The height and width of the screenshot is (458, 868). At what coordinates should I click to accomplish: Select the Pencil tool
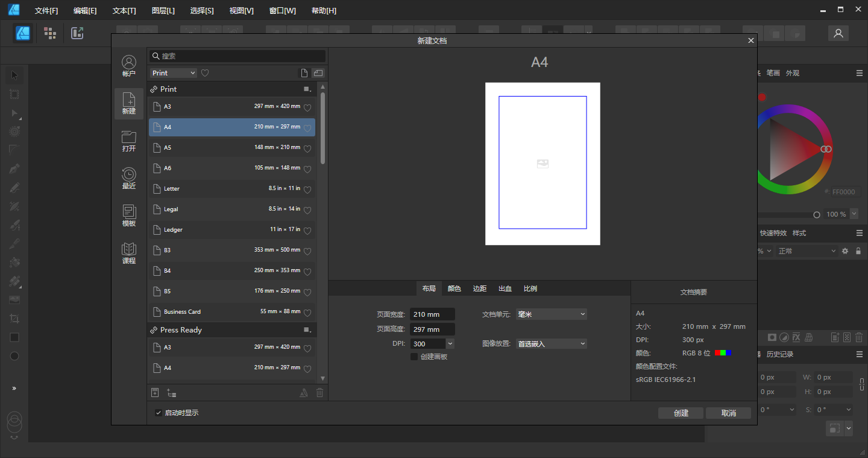14,188
